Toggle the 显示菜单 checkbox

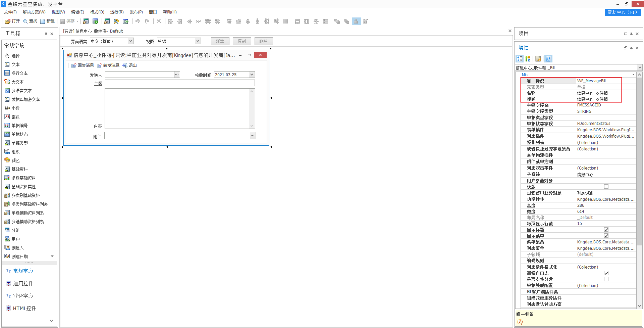(606, 236)
